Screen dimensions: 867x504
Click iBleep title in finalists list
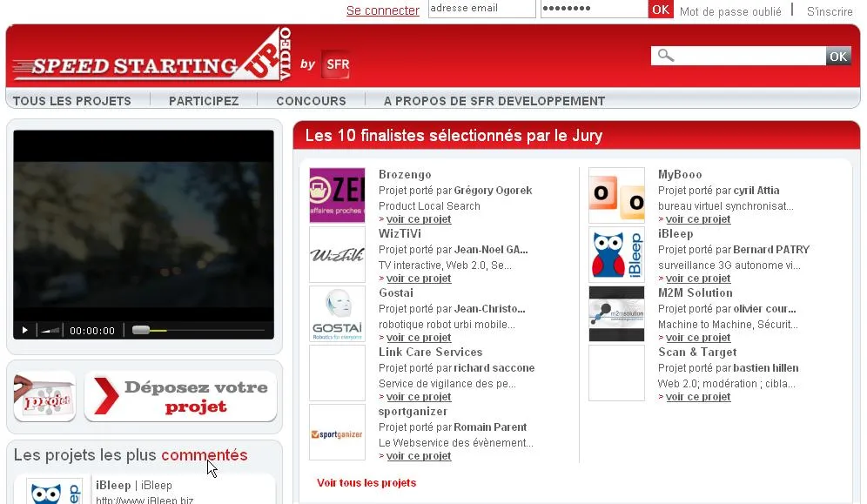(675, 234)
